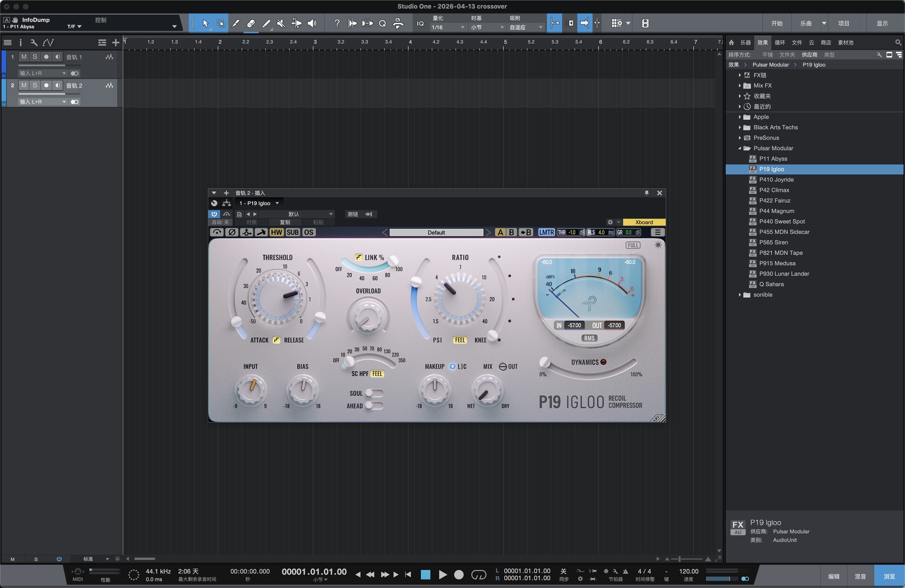Pin the plugin insert window
Screen dimensions: 905x588
647,193
